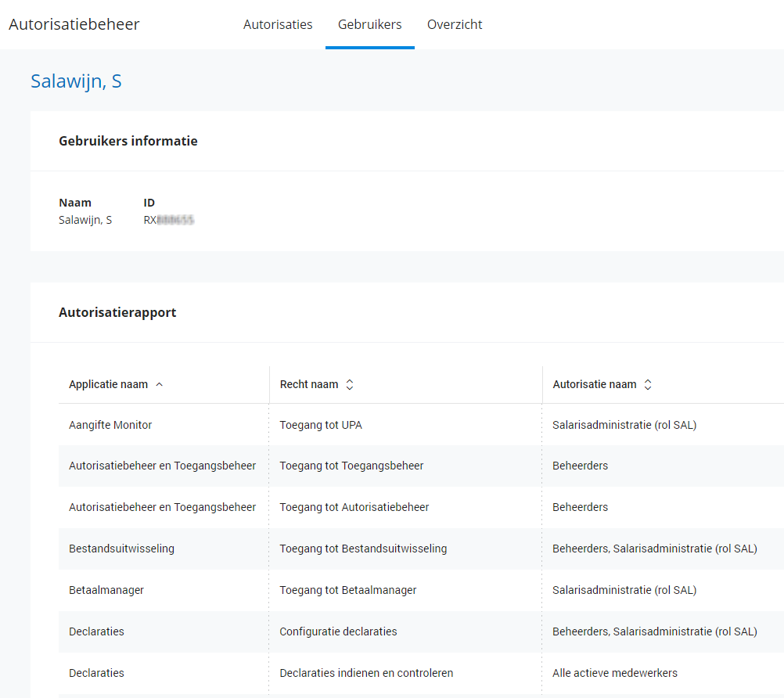
Task: Switch to the Gebruikers tab
Action: pyautogui.click(x=369, y=24)
